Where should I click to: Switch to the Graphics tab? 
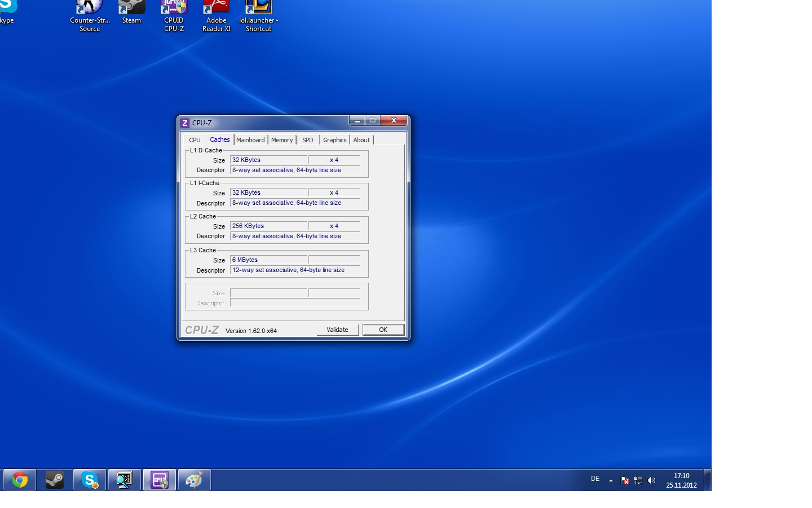[335, 140]
